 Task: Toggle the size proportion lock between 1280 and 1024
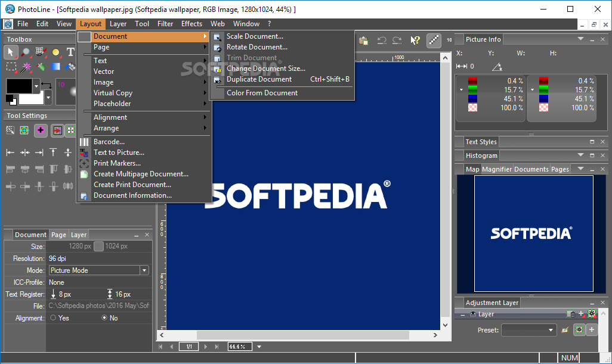pyautogui.click(x=99, y=246)
